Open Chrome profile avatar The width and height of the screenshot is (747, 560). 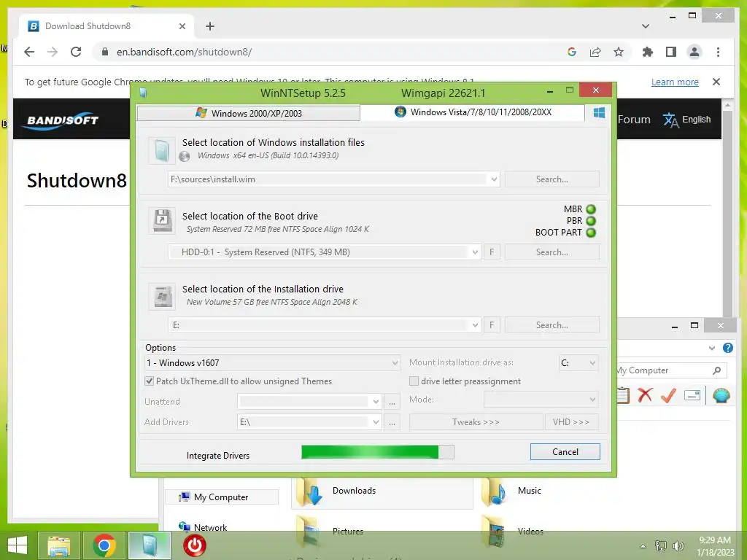(x=694, y=52)
